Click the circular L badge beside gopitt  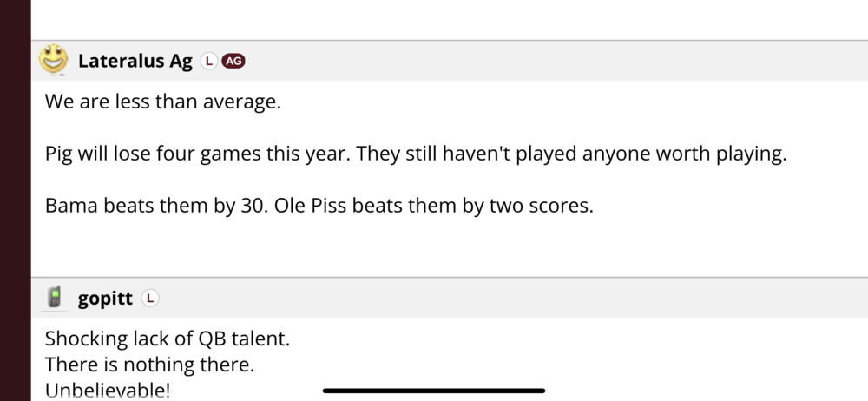tap(149, 299)
